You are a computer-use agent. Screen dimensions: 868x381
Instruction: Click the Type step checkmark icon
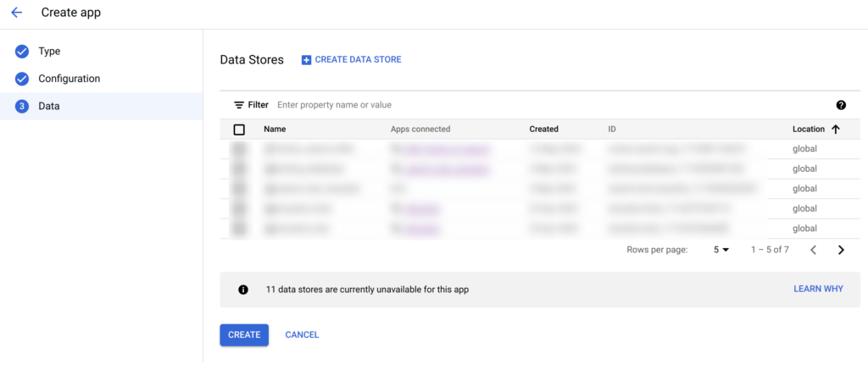coord(21,52)
